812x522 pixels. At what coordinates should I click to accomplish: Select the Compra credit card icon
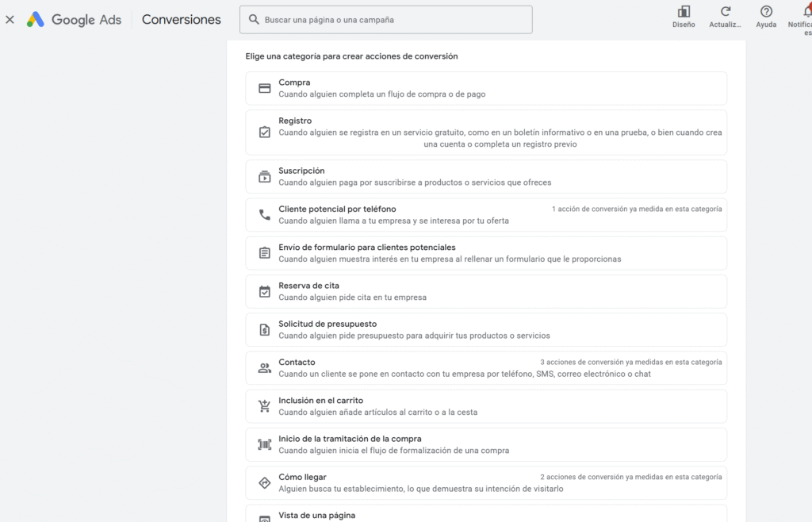click(265, 88)
